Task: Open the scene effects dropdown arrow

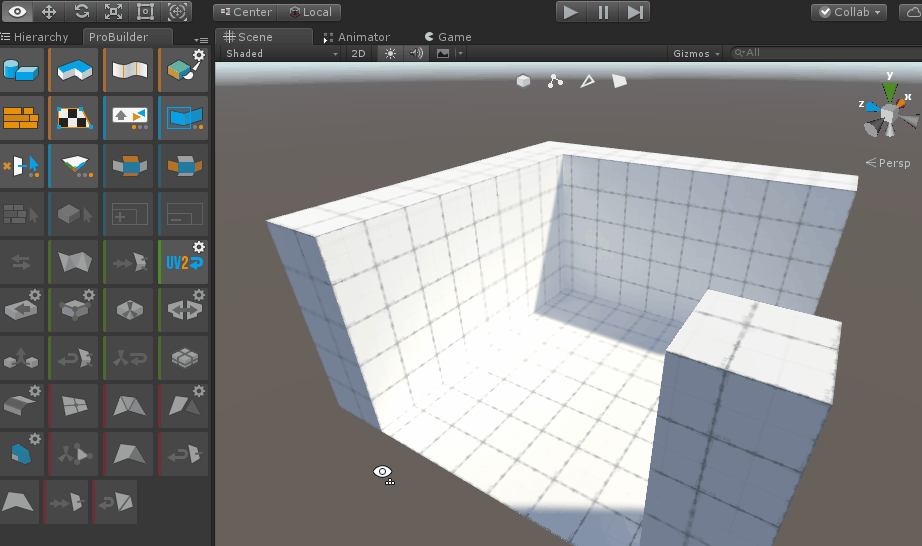Action: pos(460,53)
